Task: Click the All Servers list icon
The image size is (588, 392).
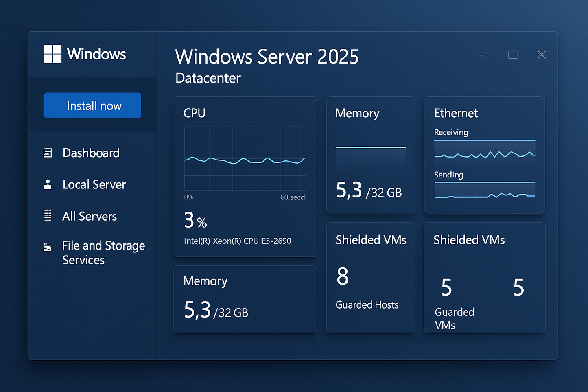Action: pos(48,216)
